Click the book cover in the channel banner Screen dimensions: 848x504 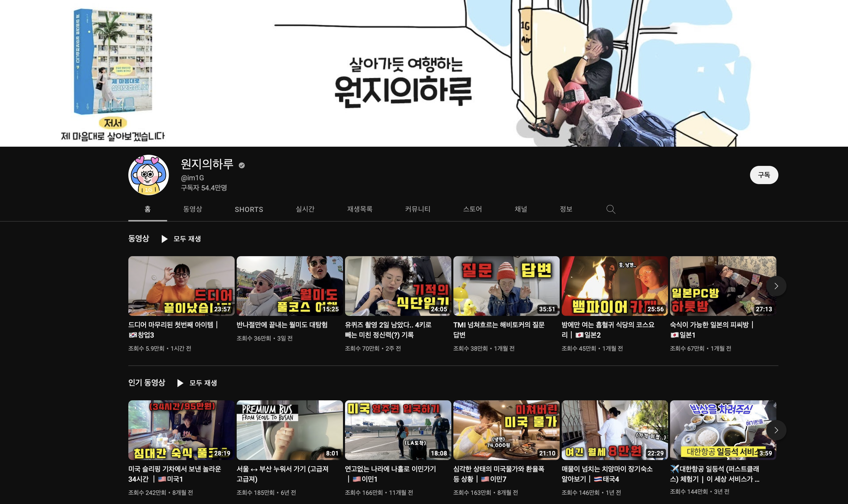click(x=112, y=61)
